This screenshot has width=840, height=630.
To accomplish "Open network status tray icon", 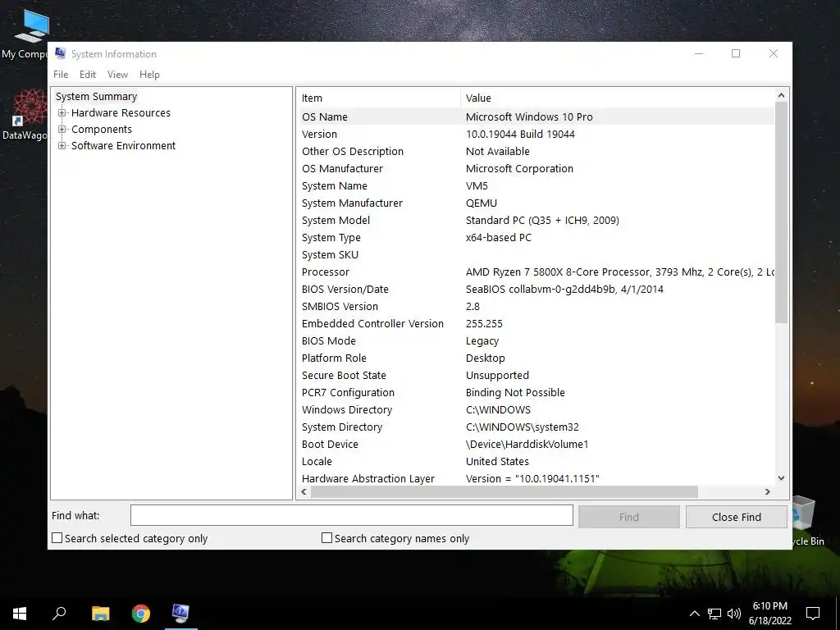I will [x=714, y=614].
